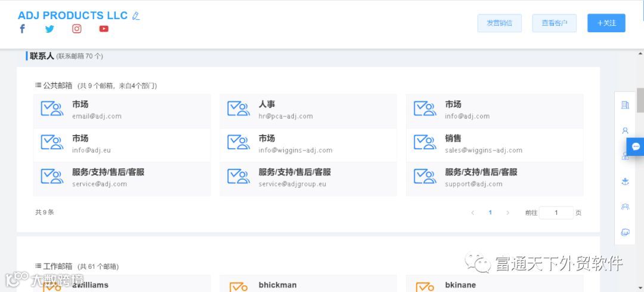The width and height of the screenshot is (644, 292).
Task: Open the blue chat bubble widget
Action: [636, 146]
